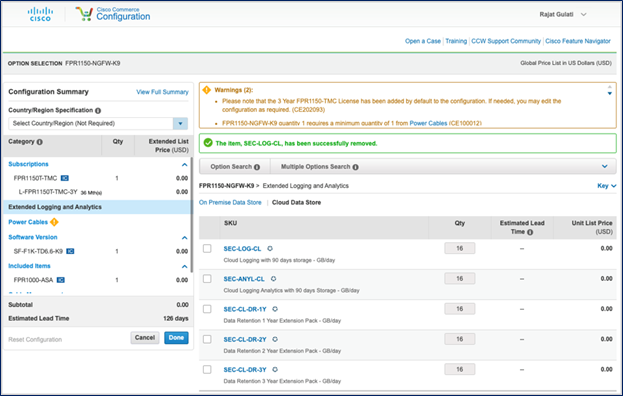Image resolution: width=623 pixels, height=396 pixels.
Task: Click Reset Configuration link
Action: tap(35, 340)
